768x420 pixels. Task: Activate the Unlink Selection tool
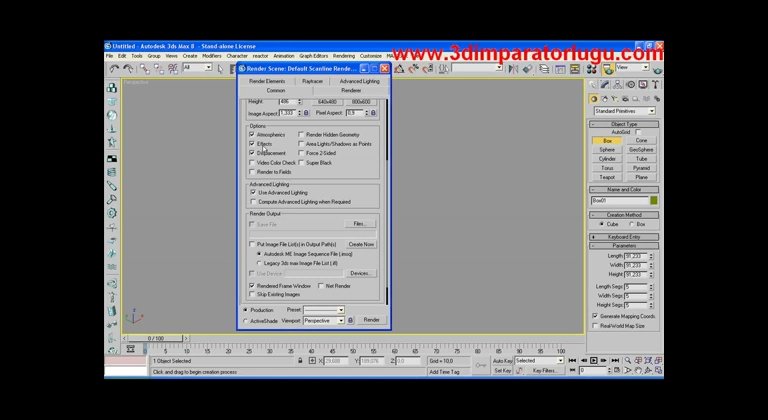159,69
